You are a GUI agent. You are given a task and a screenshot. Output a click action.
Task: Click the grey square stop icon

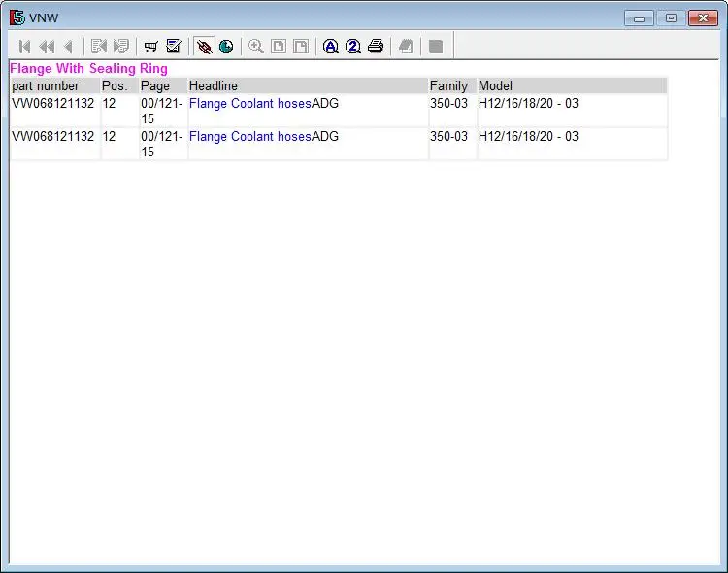point(436,47)
